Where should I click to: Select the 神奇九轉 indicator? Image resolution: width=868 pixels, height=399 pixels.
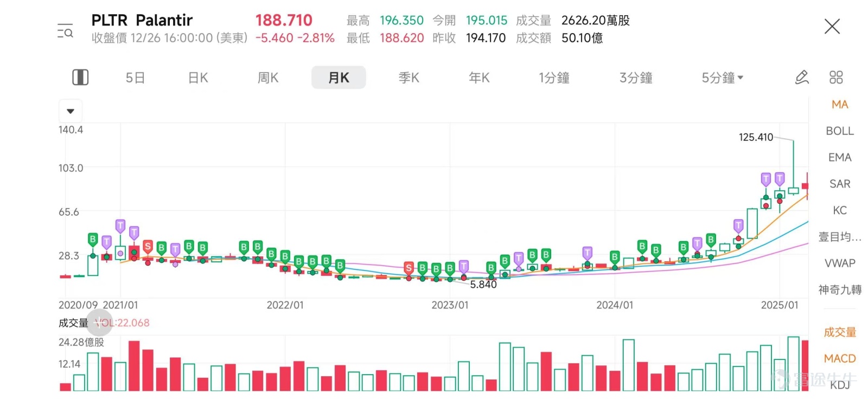tap(840, 290)
